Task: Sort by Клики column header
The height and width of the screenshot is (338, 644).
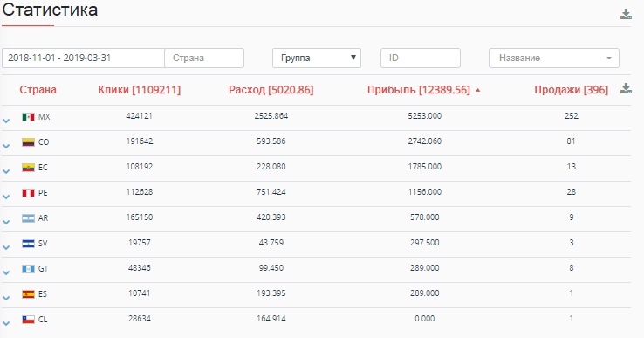Action: 140,90
